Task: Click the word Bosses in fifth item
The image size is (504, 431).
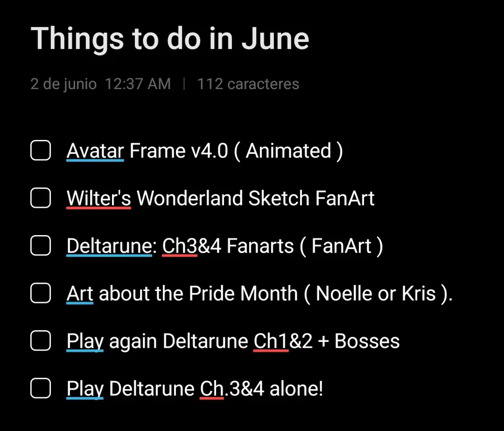Action: 367,341
